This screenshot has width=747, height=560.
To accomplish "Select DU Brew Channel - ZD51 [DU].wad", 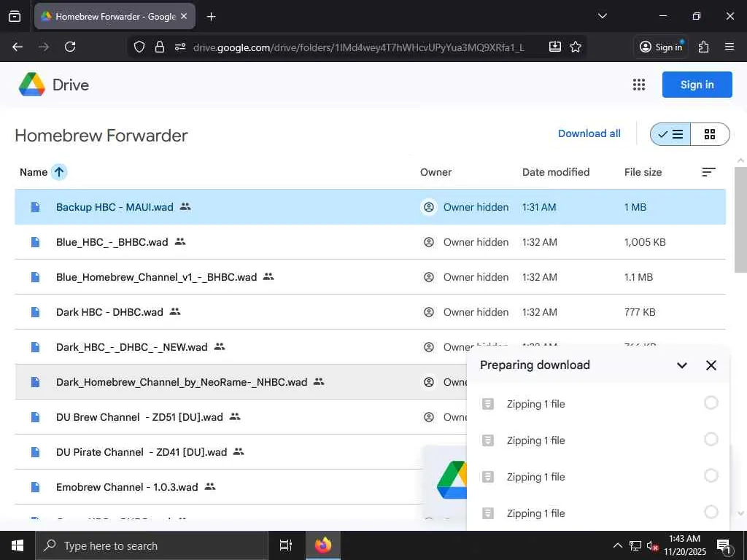I will click(x=241, y=417).
